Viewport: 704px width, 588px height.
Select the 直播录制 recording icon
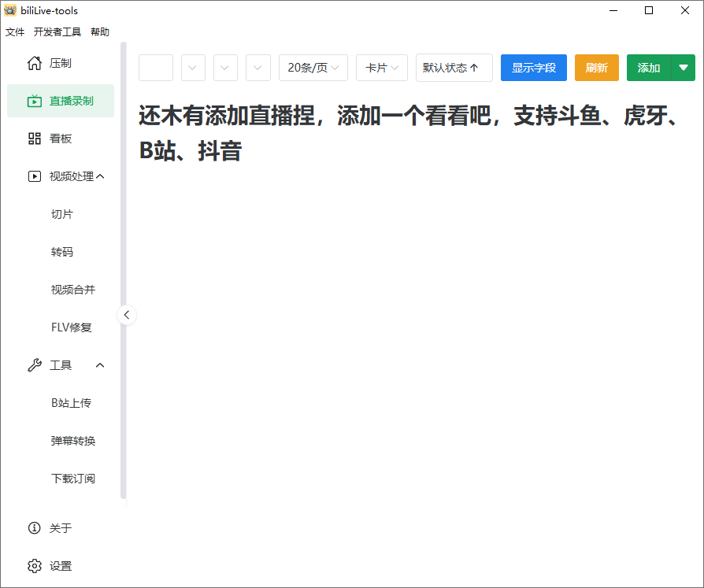click(x=35, y=101)
